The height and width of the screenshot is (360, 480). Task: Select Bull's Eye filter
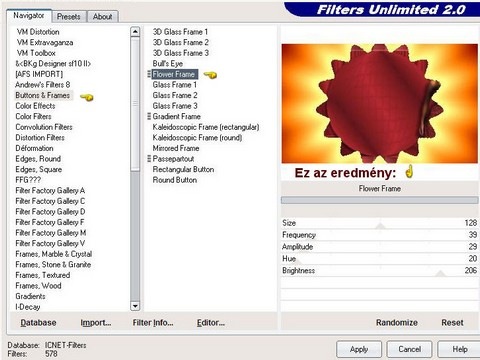(x=168, y=64)
